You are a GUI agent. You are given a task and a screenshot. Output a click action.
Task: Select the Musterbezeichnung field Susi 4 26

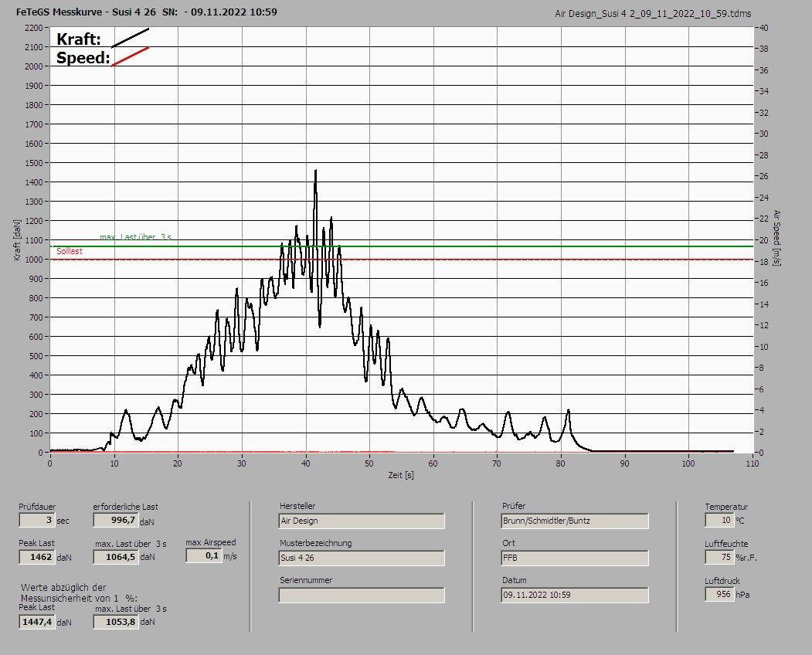[x=362, y=558]
